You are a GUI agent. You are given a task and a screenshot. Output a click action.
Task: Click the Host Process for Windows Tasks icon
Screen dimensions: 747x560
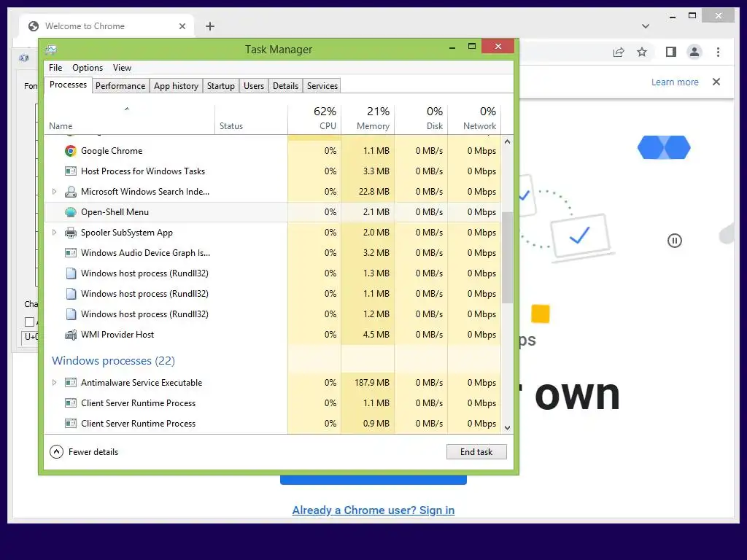(x=71, y=171)
